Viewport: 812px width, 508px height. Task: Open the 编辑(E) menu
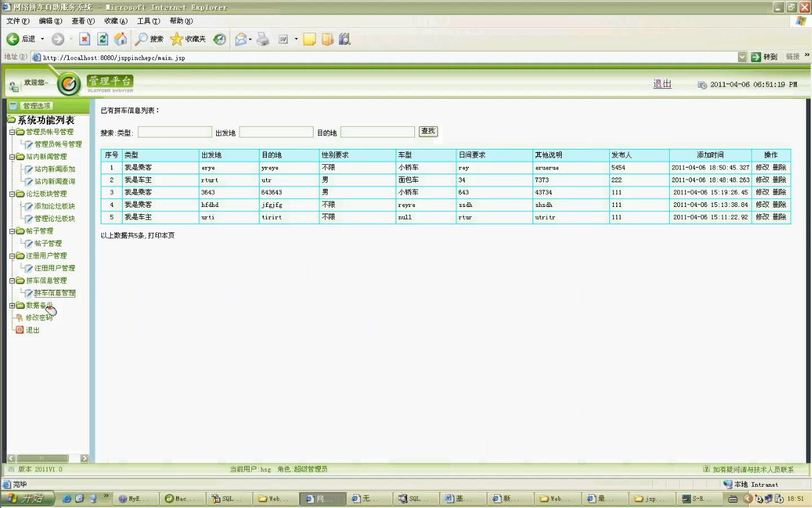[x=50, y=21]
